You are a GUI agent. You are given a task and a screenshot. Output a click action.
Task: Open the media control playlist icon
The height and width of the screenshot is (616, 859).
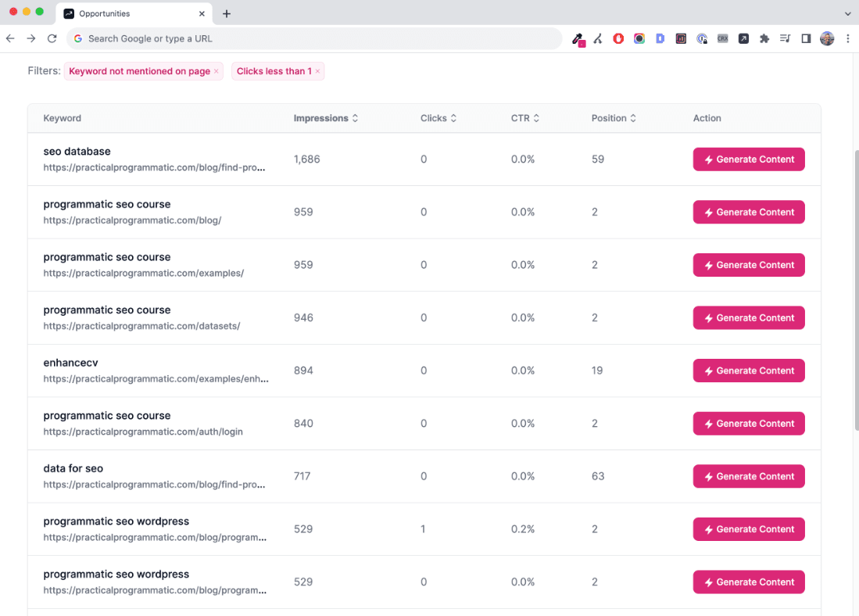785,38
